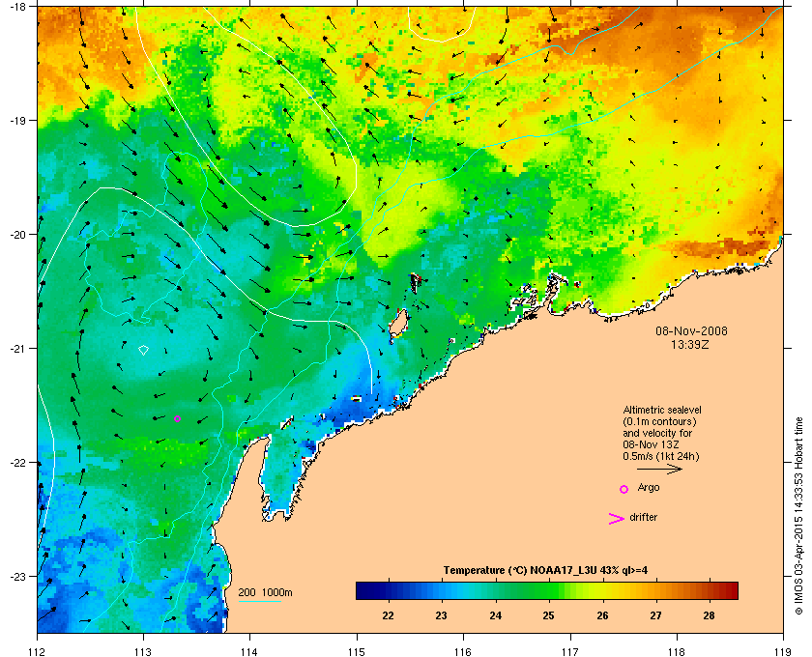Click the color bar label 28

[709, 615]
